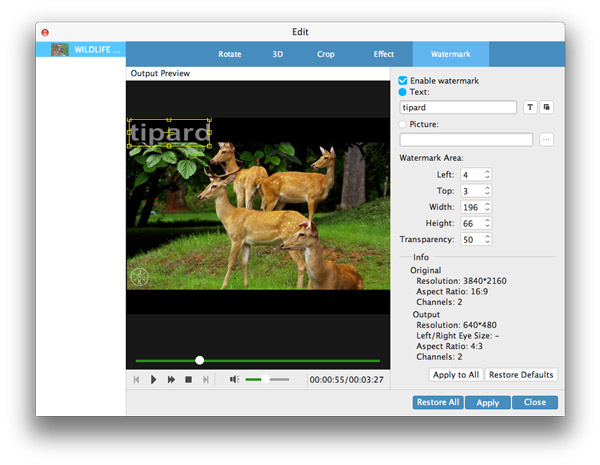The width and height of the screenshot is (600, 465).
Task: Switch to the Rotate tab
Action: [230, 54]
